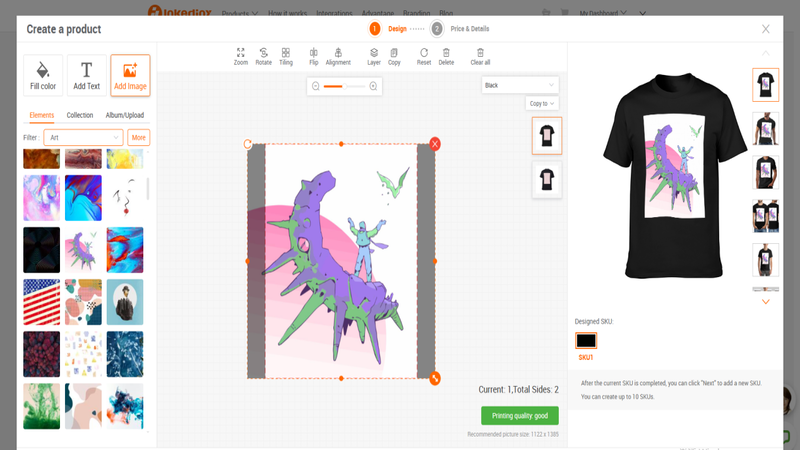Viewport: 800px width, 450px height.
Task: Click the Printing quality good button
Action: pyautogui.click(x=520, y=416)
